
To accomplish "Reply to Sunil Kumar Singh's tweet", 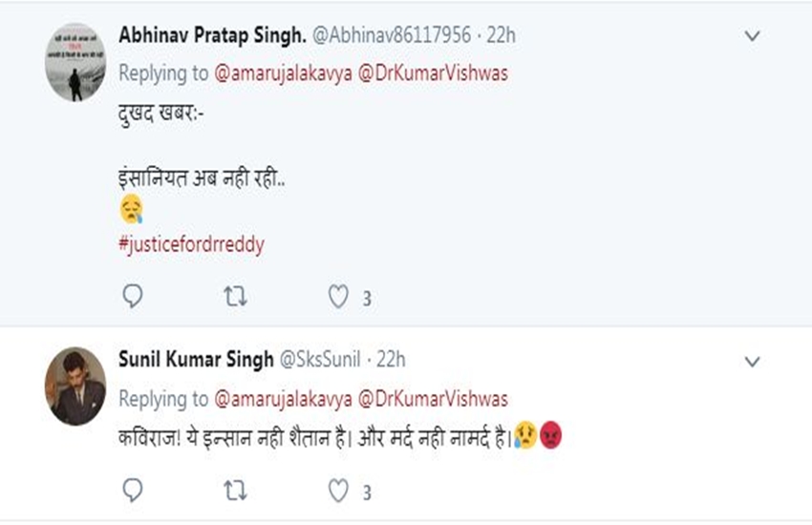I will 134,491.
